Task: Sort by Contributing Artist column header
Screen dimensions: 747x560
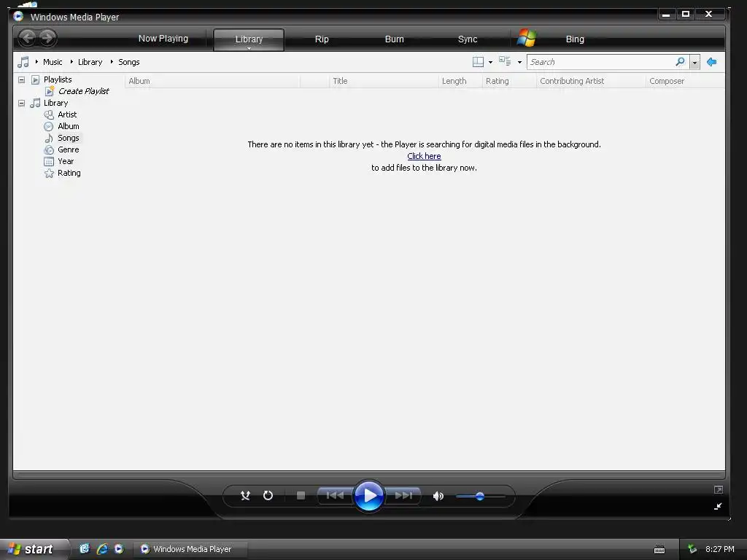Action: pos(591,81)
